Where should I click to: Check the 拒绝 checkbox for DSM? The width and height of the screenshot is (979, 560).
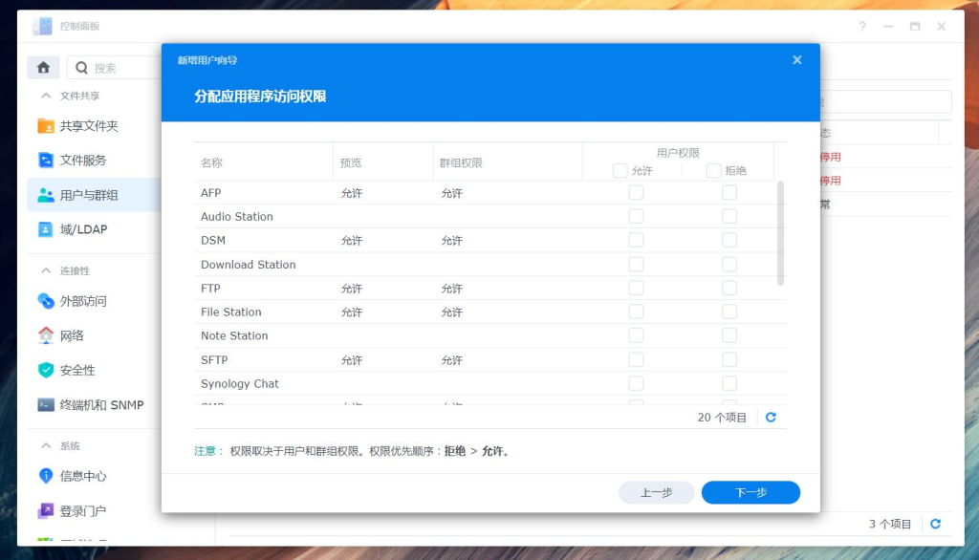729,240
